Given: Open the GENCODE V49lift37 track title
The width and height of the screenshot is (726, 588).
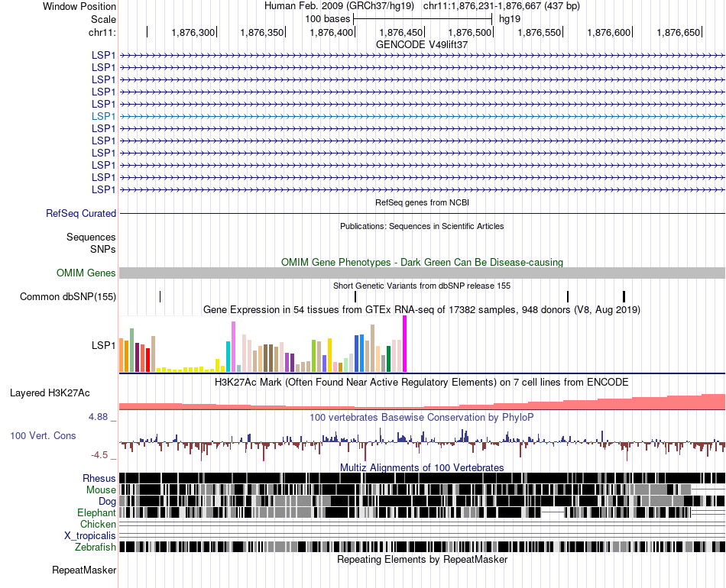Looking at the screenshot, I should [422, 45].
